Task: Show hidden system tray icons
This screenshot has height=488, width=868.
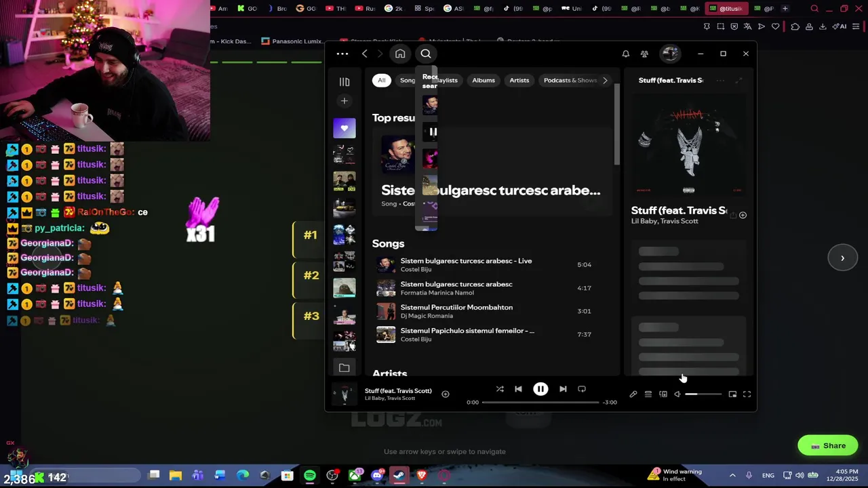Action: pyautogui.click(x=732, y=476)
